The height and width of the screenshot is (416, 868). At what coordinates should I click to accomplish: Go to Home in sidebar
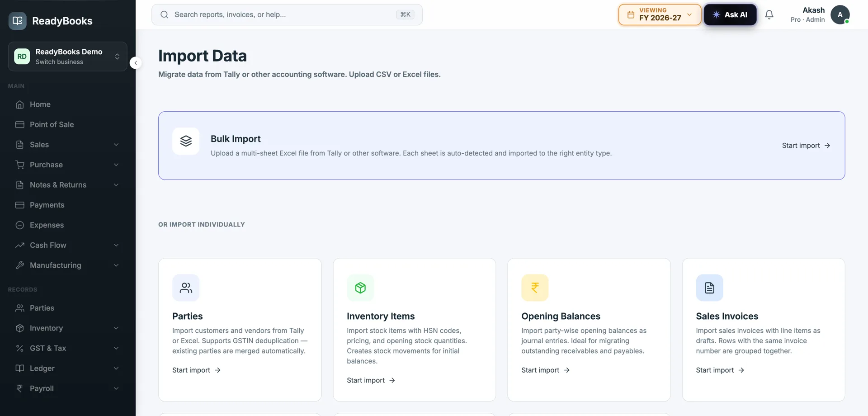(68, 104)
